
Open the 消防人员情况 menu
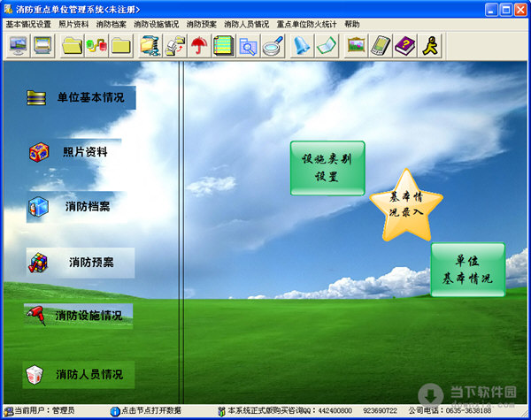pos(247,25)
